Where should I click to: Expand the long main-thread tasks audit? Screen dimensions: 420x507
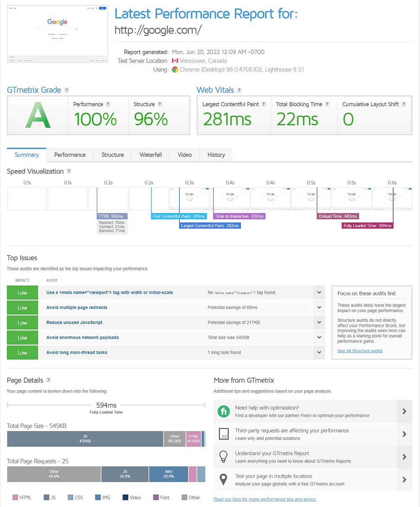click(x=319, y=352)
